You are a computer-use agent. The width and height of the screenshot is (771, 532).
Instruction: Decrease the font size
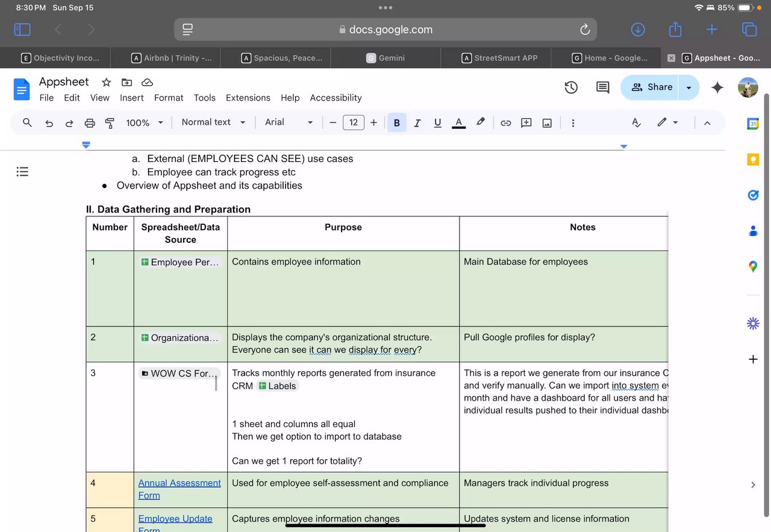click(x=332, y=123)
